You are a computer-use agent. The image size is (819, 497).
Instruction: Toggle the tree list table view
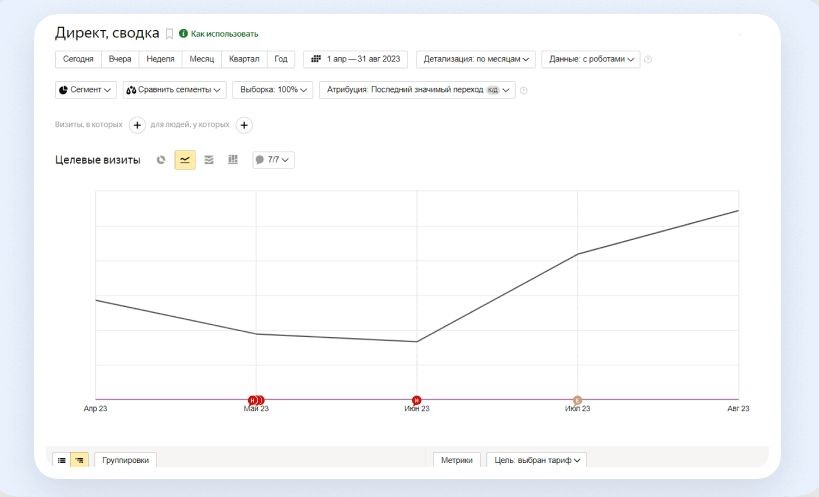coord(79,460)
